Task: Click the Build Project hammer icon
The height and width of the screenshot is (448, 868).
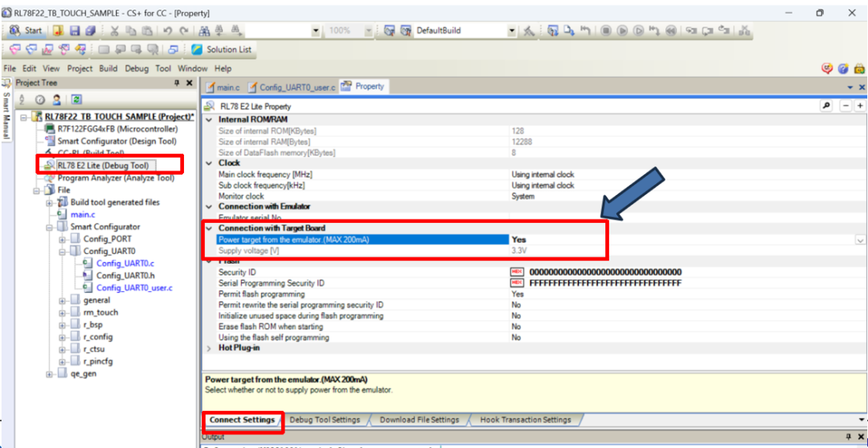Action: 529,31
